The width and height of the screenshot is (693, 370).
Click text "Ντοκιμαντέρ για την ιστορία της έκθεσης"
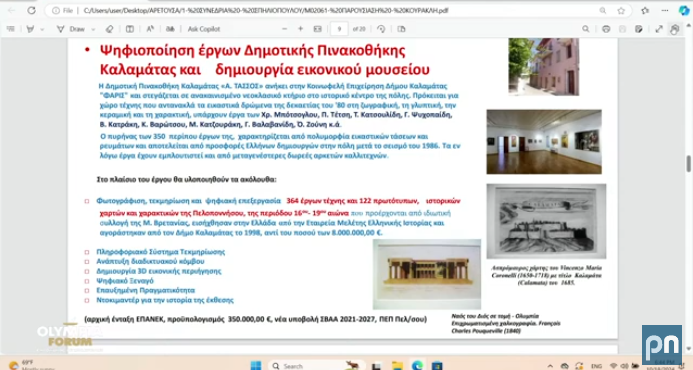coord(165,300)
